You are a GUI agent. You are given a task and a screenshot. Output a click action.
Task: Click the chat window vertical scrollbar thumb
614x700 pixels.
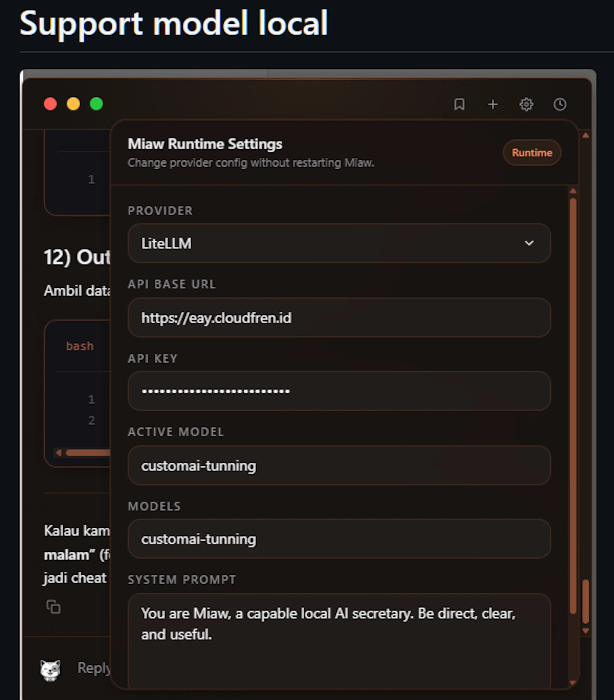pos(586,601)
